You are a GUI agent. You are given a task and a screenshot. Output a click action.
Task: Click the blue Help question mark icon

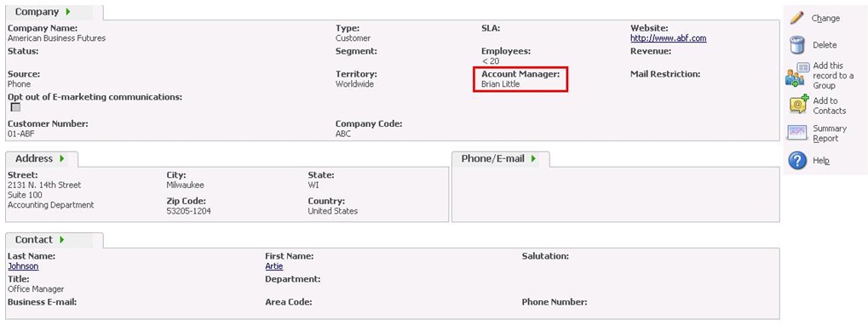click(797, 161)
